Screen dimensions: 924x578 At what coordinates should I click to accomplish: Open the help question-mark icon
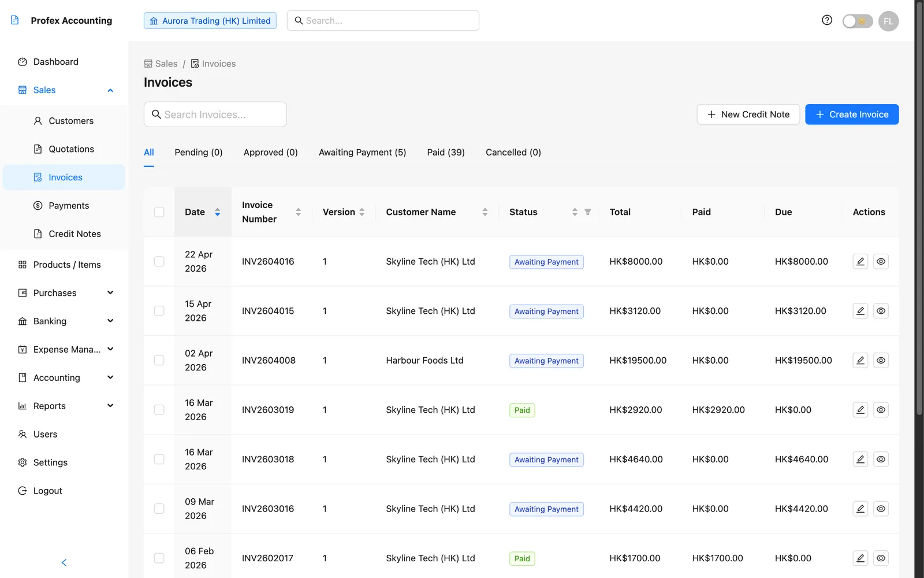(827, 20)
